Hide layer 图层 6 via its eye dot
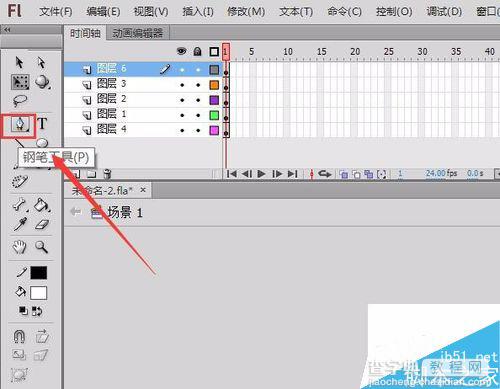Viewport: 500px width, 389px height. 182,70
